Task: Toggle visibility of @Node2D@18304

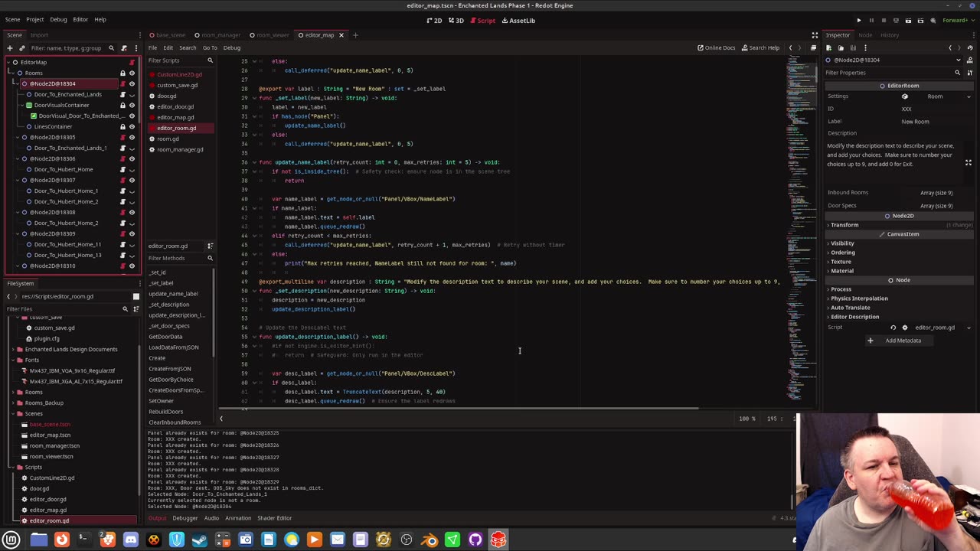Action: tap(132, 84)
